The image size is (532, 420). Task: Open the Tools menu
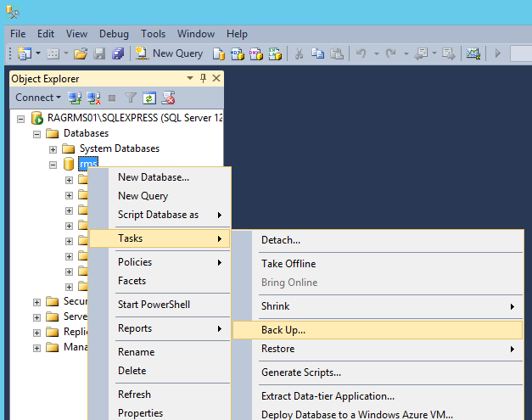pos(153,34)
